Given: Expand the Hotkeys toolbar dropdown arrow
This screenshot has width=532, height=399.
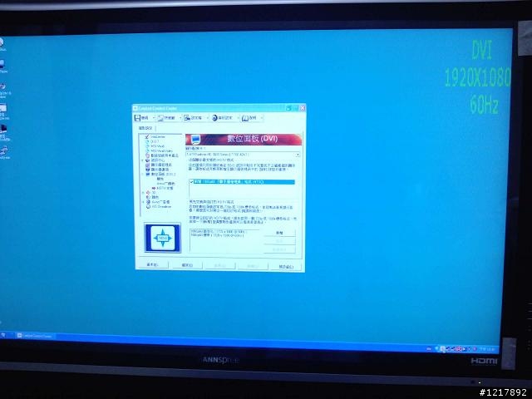Looking at the screenshot, I should pyautogui.click(x=180, y=118).
